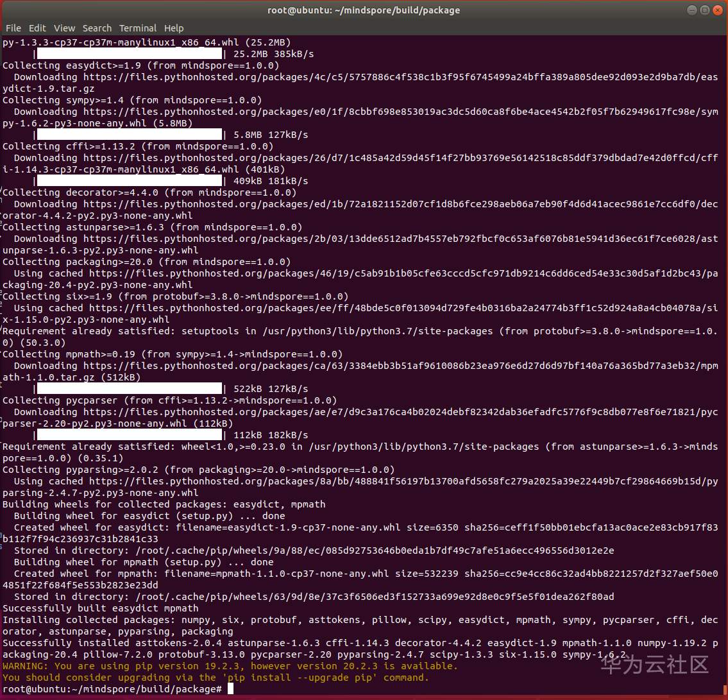The image size is (728, 700).
Task: Click the line 'Collecting pycparser'
Action: pos(169,400)
